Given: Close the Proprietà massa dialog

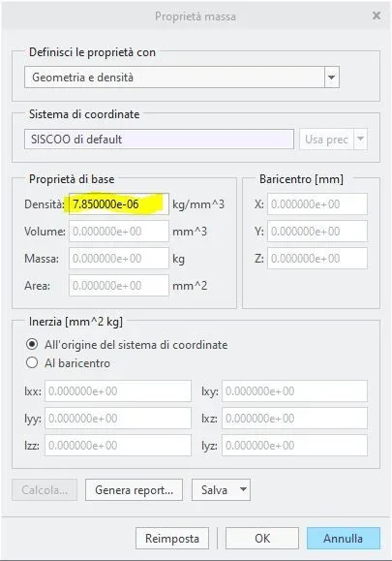Looking at the screenshot, I should coord(377,16).
